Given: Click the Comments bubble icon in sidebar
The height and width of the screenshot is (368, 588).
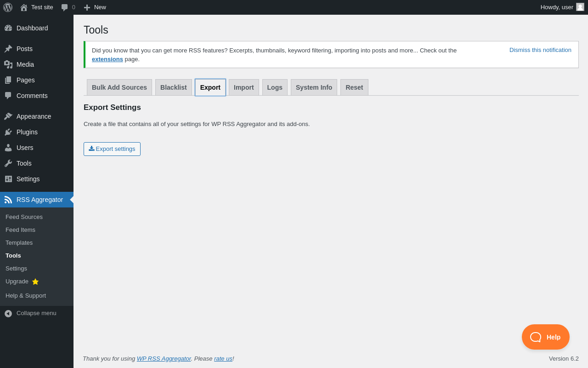Looking at the screenshot, I should click(8, 96).
